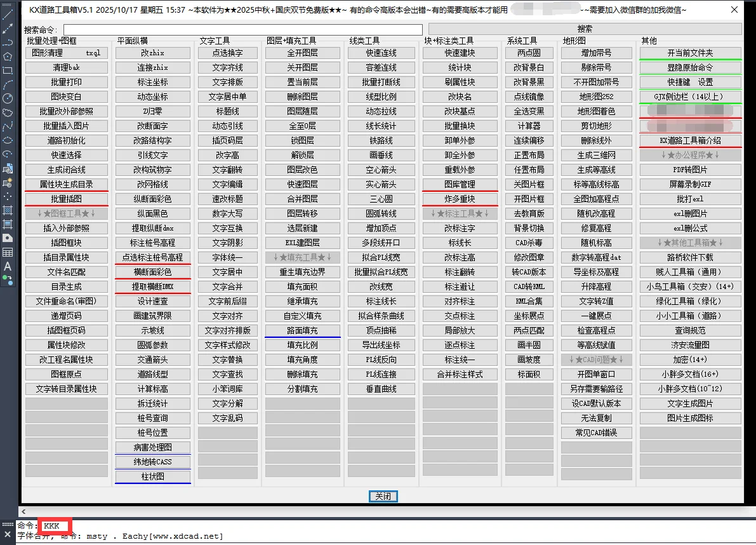Select the Region tool
The height and width of the screenshot is (545, 756).
pyautogui.click(x=7, y=238)
